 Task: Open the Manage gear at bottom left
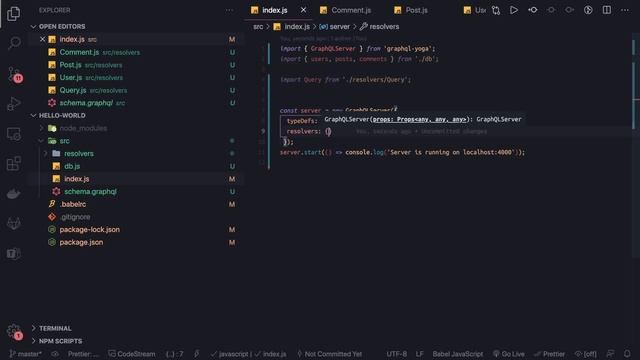pos(14,331)
